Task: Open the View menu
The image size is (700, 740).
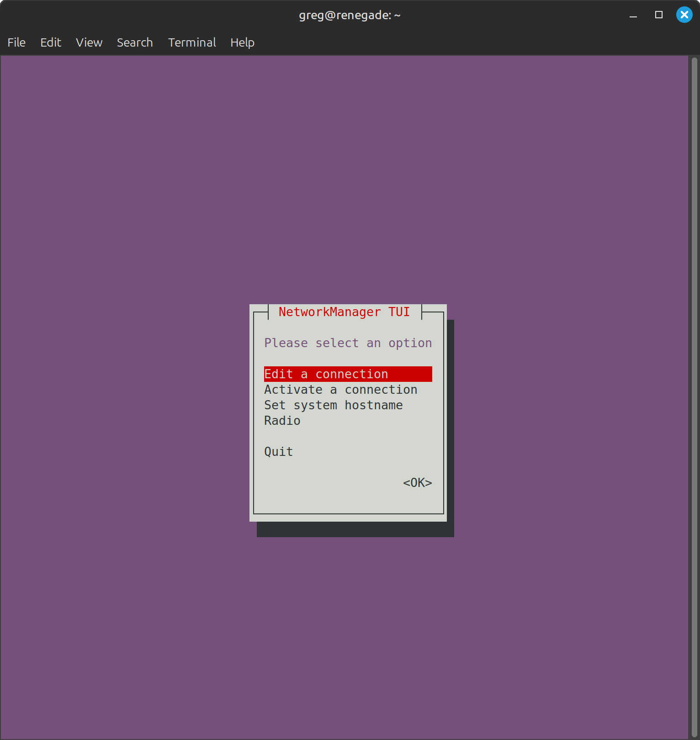Action: point(89,42)
